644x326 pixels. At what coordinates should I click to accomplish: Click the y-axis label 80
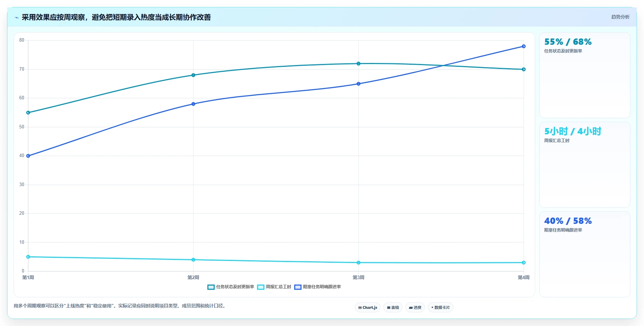point(22,40)
